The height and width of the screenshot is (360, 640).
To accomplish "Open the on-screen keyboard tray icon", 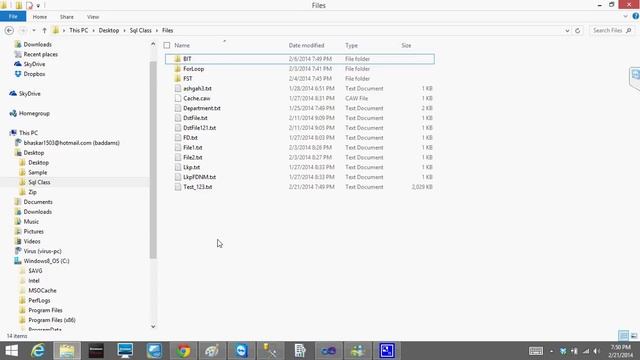I will point(536,351).
